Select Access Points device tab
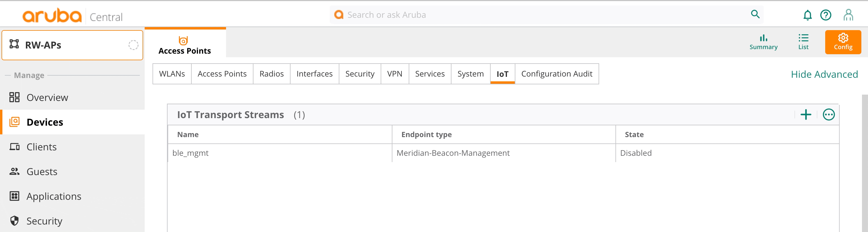This screenshot has width=868, height=232. (x=185, y=42)
